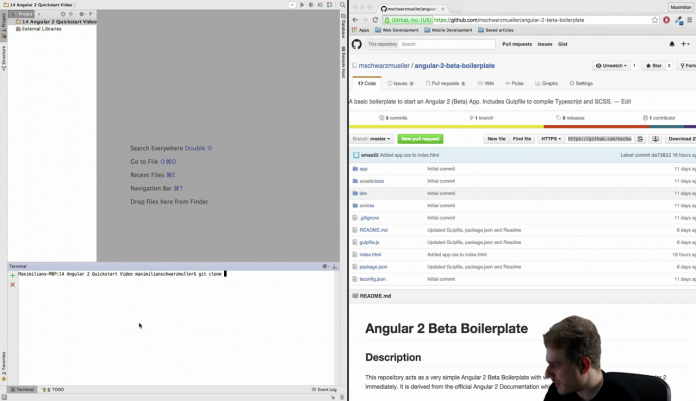Click the language color bar

pyautogui.click(x=522, y=127)
